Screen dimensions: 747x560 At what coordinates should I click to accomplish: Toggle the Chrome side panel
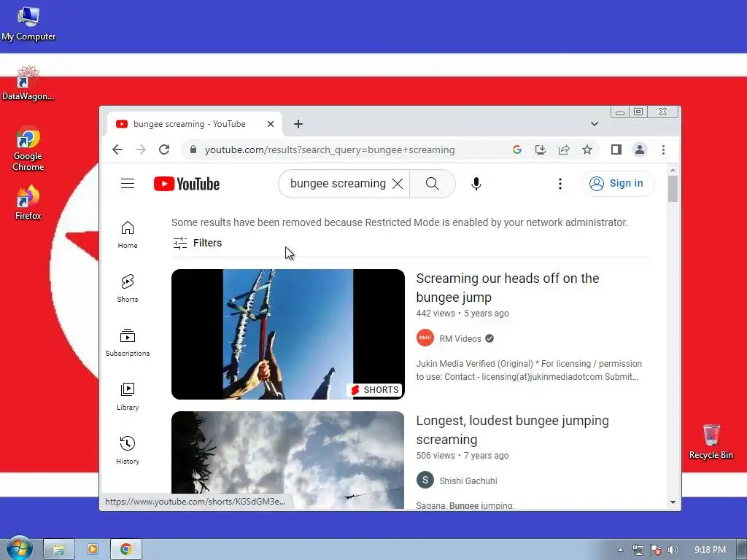[616, 149]
